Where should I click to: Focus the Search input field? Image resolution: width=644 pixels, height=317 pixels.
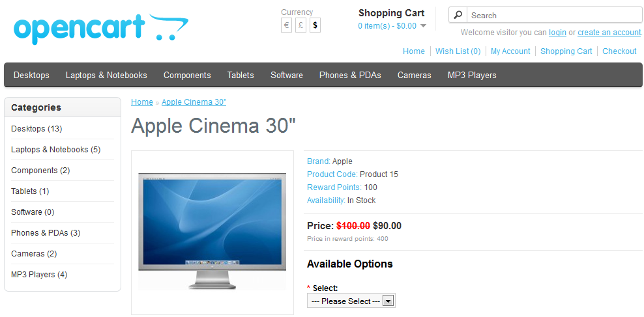pos(555,15)
